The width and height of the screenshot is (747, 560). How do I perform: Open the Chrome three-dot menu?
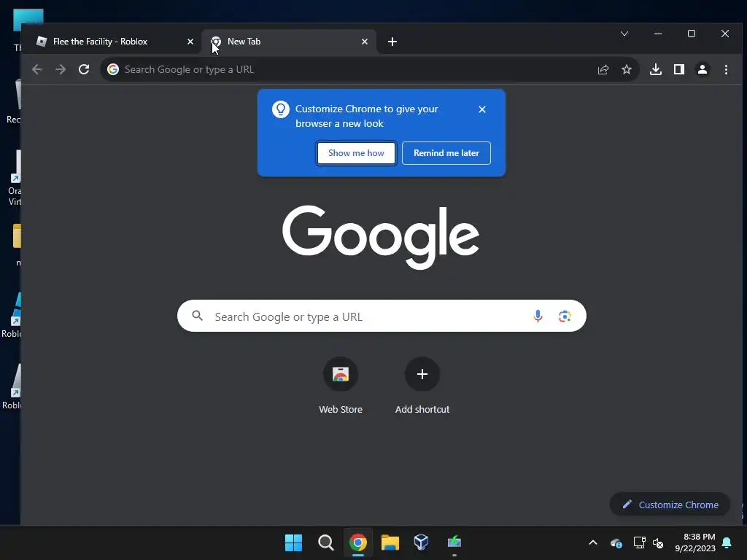click(x=726, y=69)
